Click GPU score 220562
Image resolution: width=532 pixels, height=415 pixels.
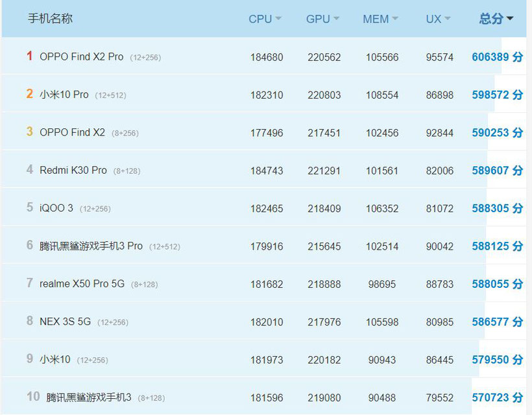click(324, 57)
